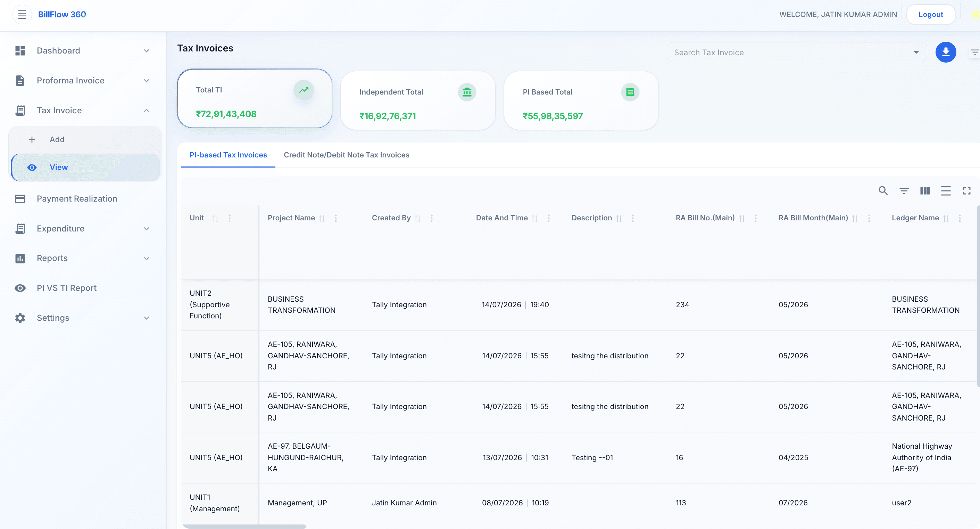This screenshot has width=980, height=529.
Task: Click the vertical table scrollbar
Action: (x=978, y=296)
